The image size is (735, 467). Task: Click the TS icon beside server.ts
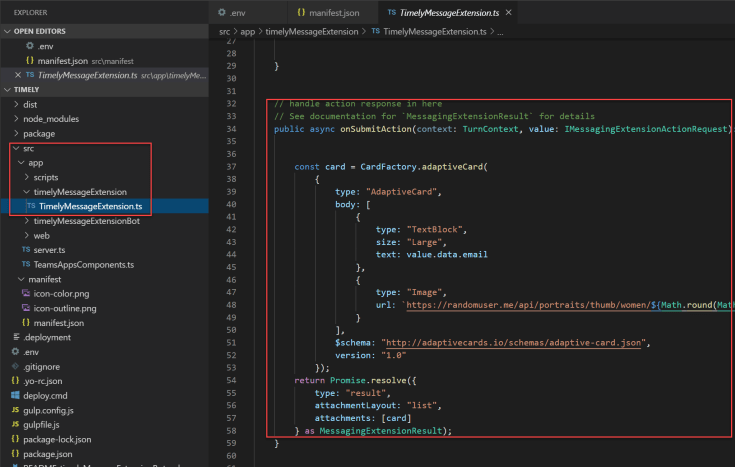(26, 249)
